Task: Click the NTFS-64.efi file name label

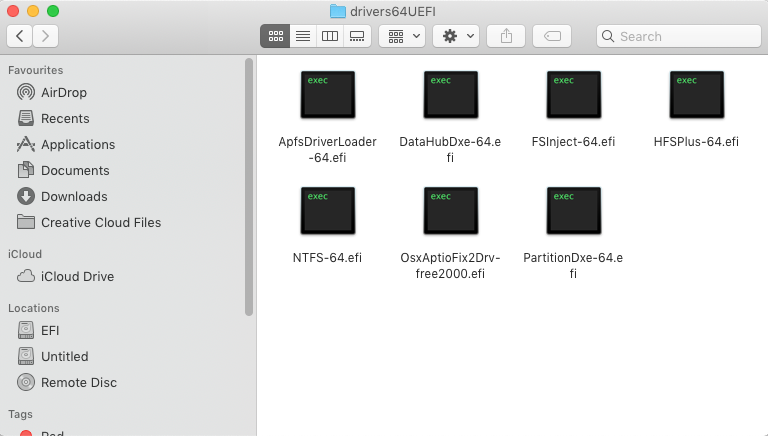Action: [x=327, y=258]
